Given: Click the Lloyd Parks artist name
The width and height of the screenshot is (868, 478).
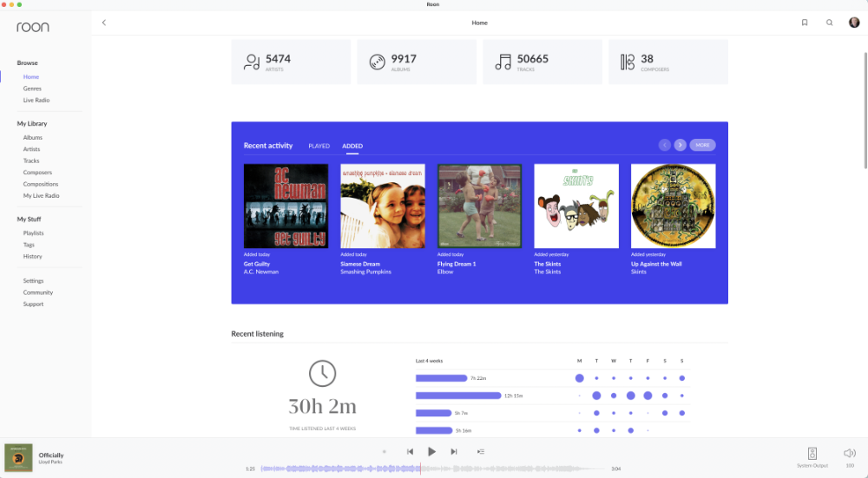Looking at the screenshot, I should click(x=50, y=462).
